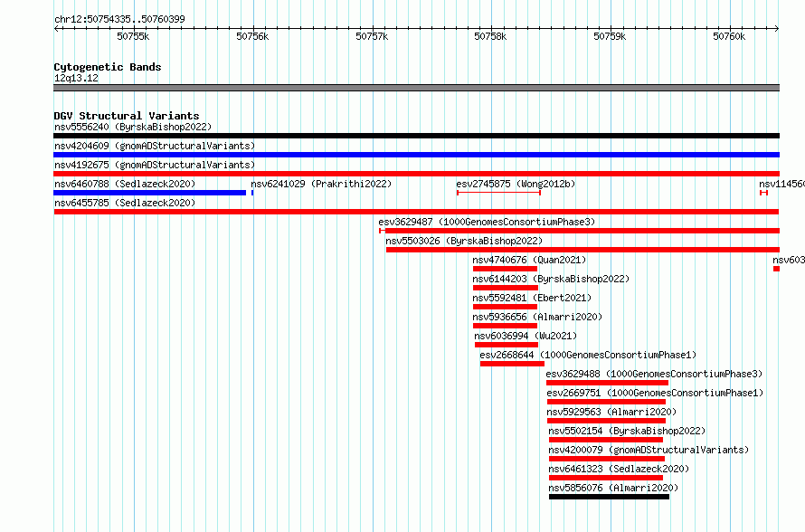Screen dimensions: 805x532
Task: Select the black nsv5556240 variant bar
Action: click(416, 136)
